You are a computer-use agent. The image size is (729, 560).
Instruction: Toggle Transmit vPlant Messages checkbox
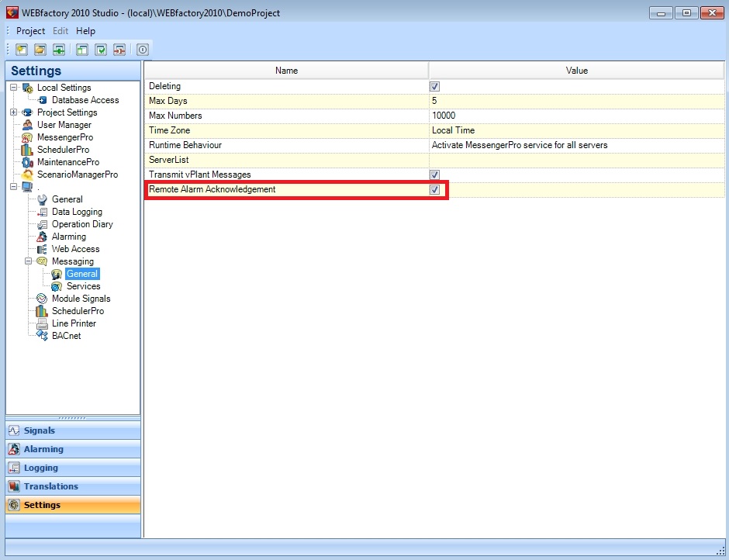tap(434, 175)
